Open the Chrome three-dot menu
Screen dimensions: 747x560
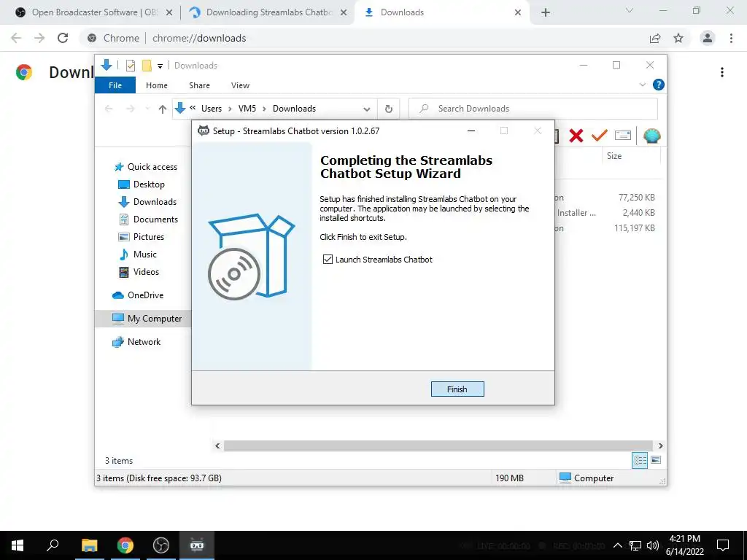click(731, 38)
